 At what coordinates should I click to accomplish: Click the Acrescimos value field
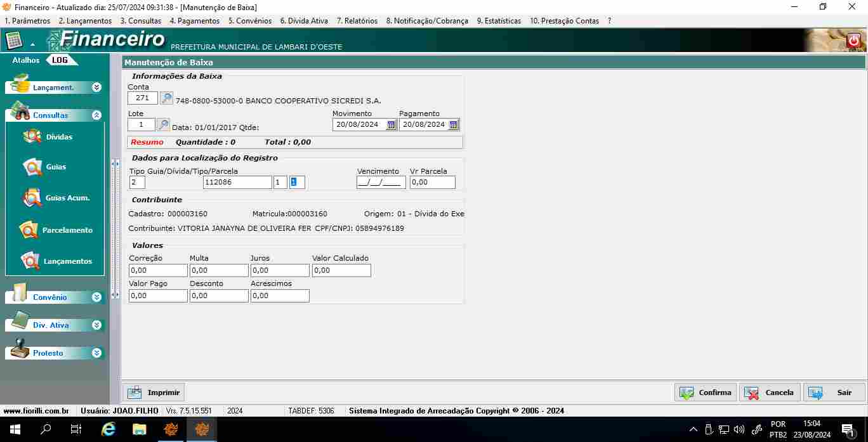(x=280, y=296)
